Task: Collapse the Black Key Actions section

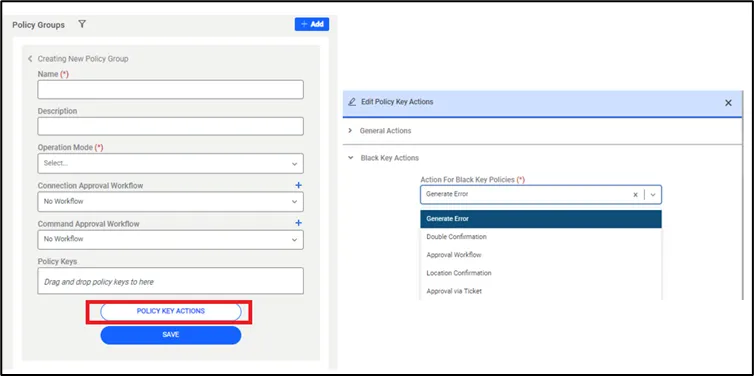Action: coord(351,158)
